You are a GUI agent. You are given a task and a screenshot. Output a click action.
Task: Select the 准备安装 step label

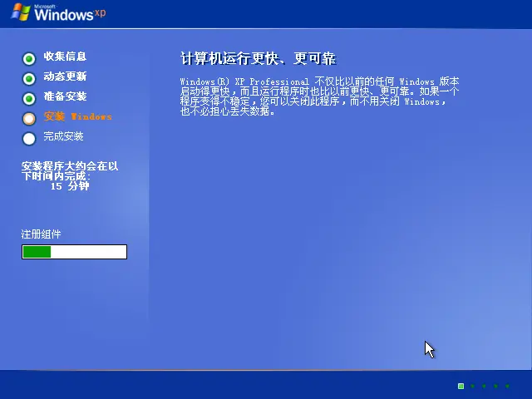(x=65, y=96)
